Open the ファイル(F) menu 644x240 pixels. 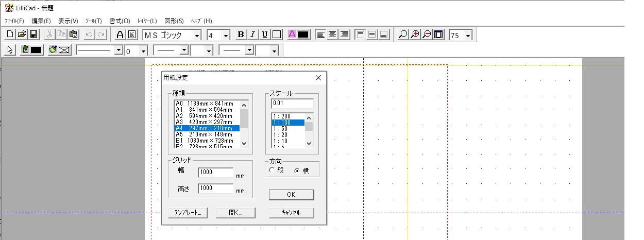pos(14,21)
